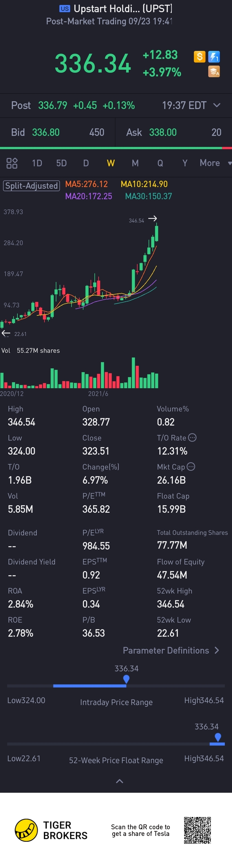Tap the US market flag badge

click(65, 9)
